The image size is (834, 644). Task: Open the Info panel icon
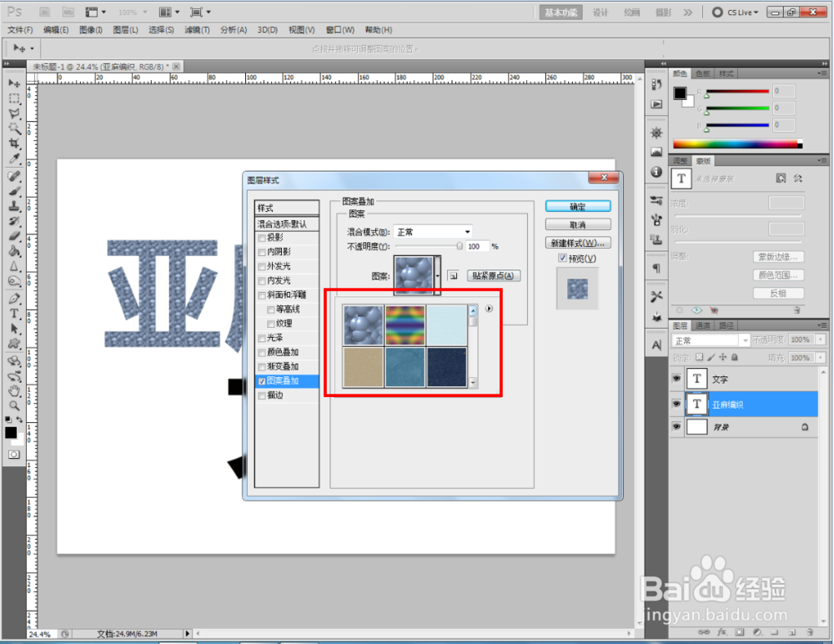[x=656, y=172]
